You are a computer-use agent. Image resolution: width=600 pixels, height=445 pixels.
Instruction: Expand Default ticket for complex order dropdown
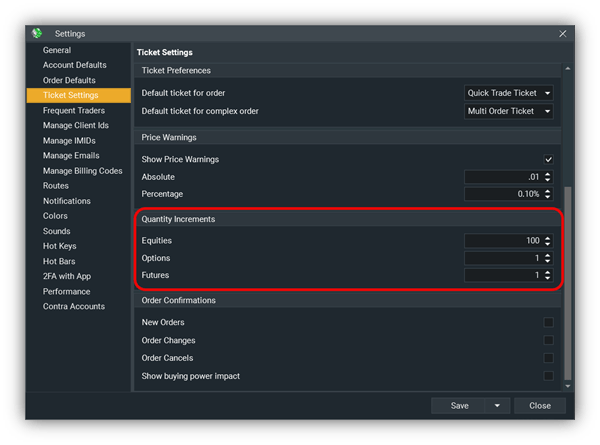pyautogui.click(x=509, y=111)
